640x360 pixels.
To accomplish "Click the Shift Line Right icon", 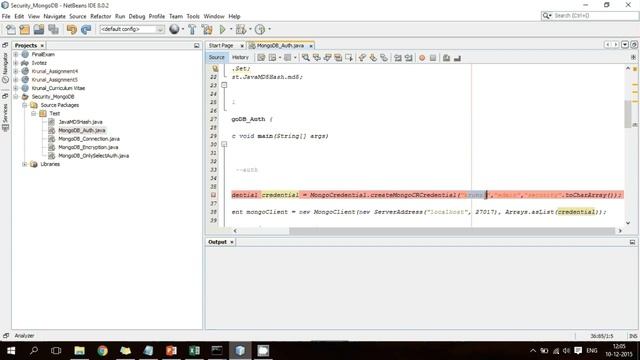I will [x=409, y=58].
